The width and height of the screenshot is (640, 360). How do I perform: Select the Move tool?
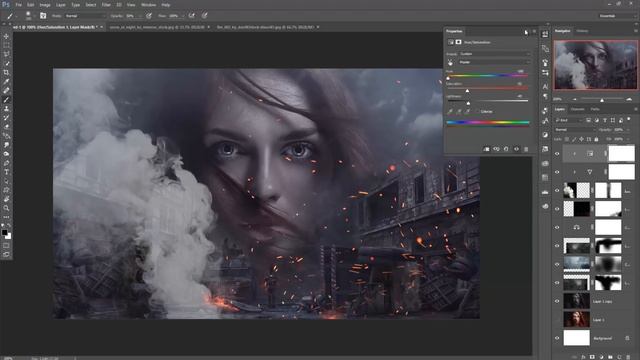point(6,36)
